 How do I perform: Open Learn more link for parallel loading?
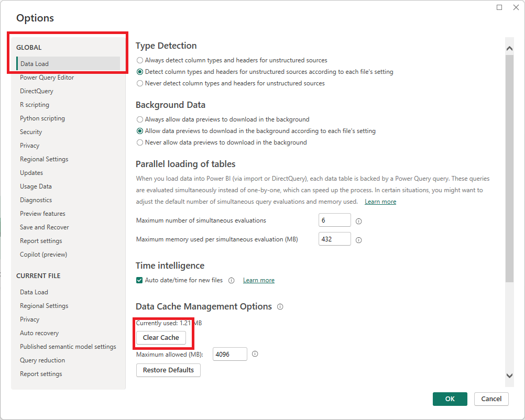point(380,202)
